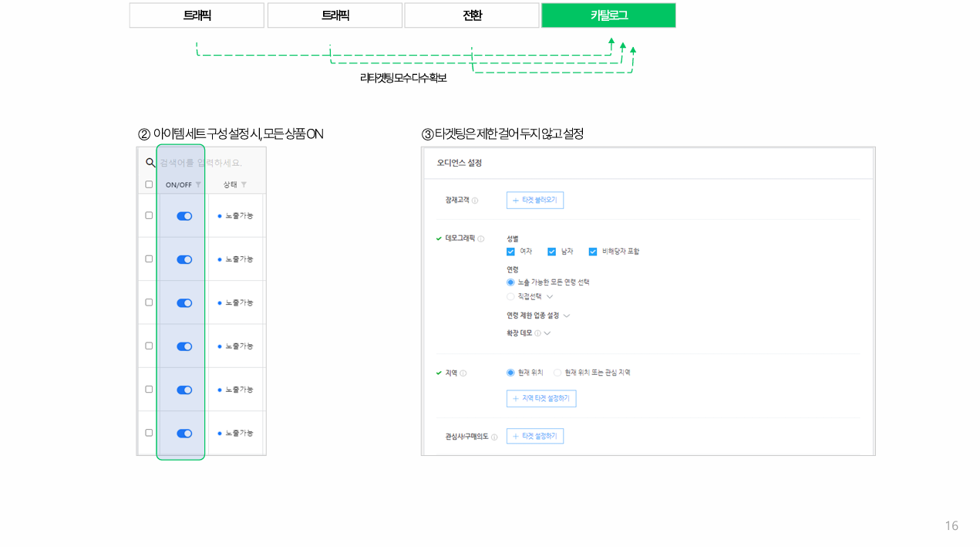Image resolution: width=980 pixels, height=547 pixels.
Task: Open the 상태 column filter icon
Action: pos(244,185)
